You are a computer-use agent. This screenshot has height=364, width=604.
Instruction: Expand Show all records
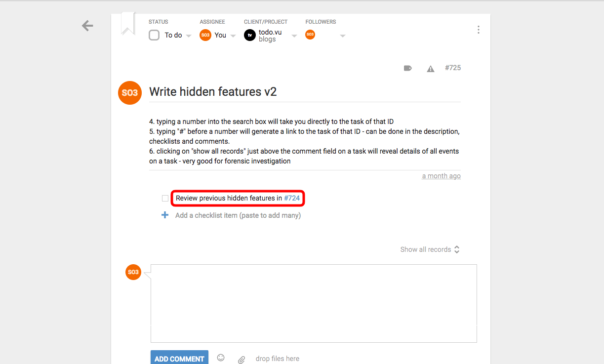click(430, 249)
